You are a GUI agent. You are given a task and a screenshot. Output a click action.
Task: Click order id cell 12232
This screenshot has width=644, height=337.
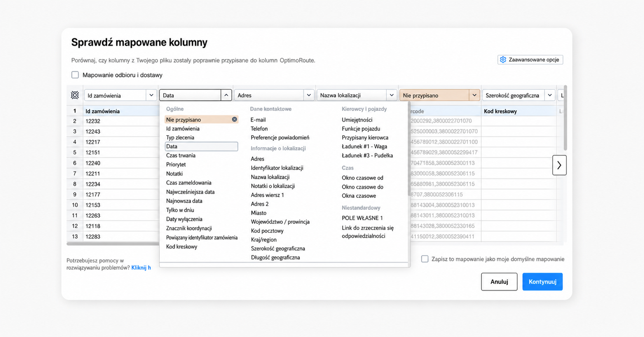pyautogui.click(x=121, y=121)
